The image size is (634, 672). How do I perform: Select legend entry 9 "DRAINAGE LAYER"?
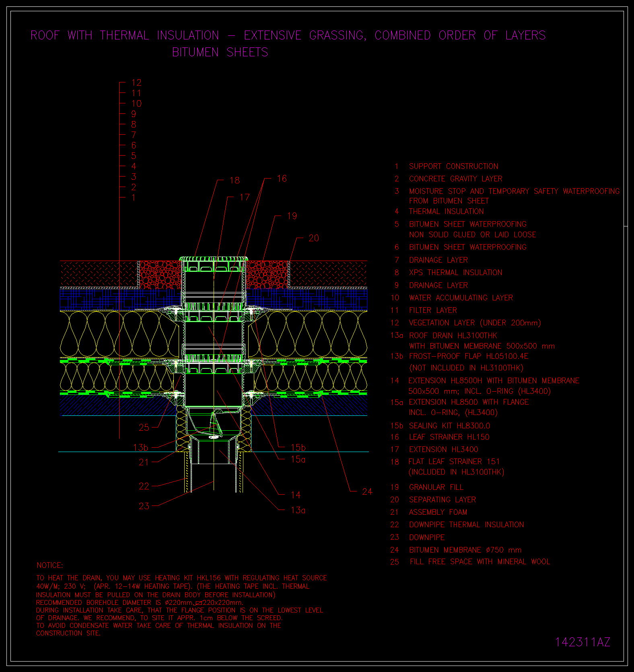coord(438,285)
